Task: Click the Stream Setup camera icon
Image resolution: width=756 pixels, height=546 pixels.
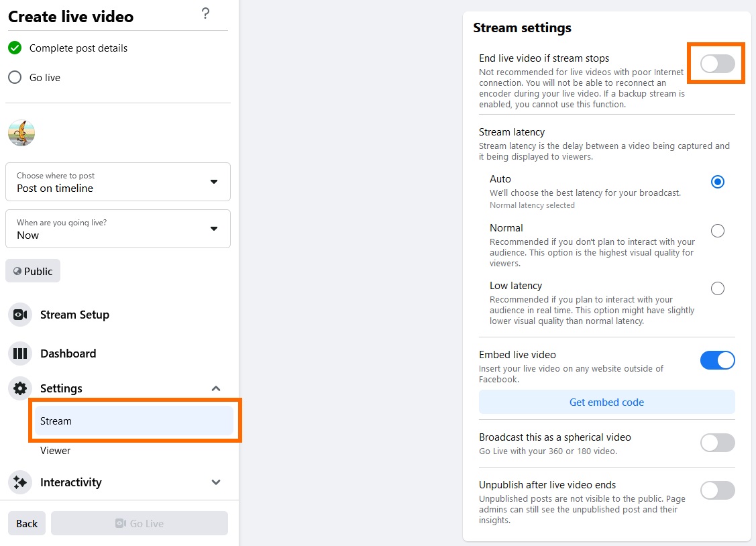Action: click(x=20, y=315)
